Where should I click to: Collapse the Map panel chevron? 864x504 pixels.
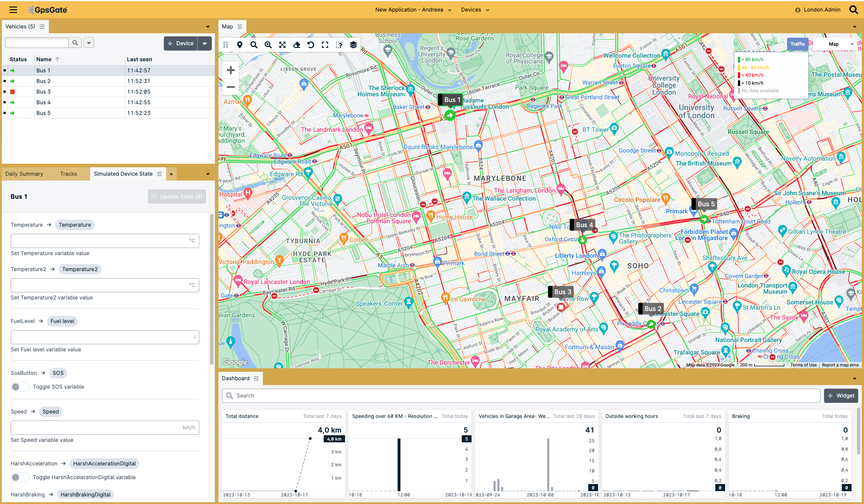click(x=855, y=27)
